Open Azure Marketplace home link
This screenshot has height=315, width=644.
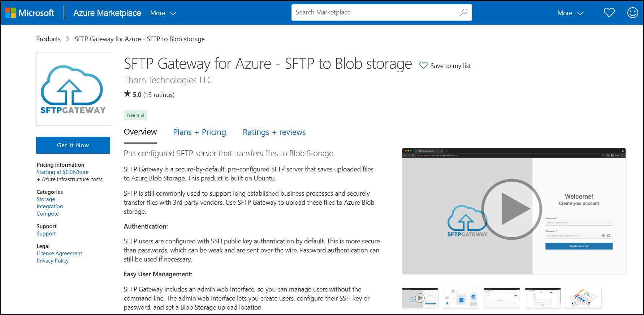point(107,13)
